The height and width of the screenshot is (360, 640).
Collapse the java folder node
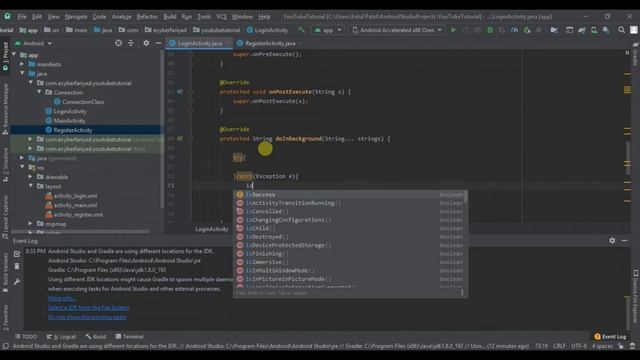pyautogui.click(x=22, y=73)
